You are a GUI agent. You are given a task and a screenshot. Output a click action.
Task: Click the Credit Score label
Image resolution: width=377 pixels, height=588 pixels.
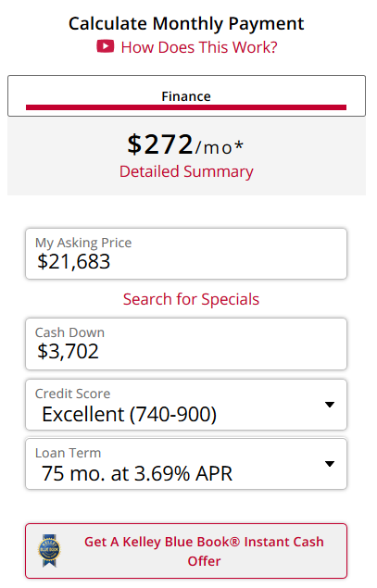[x=73, y=394]
